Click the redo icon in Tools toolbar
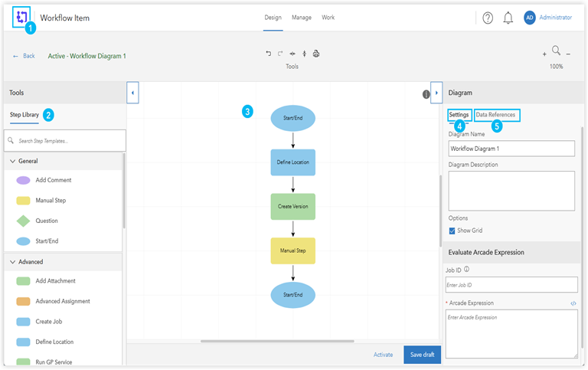This screenshot has height=370, width=588. [x=280, y=54]
